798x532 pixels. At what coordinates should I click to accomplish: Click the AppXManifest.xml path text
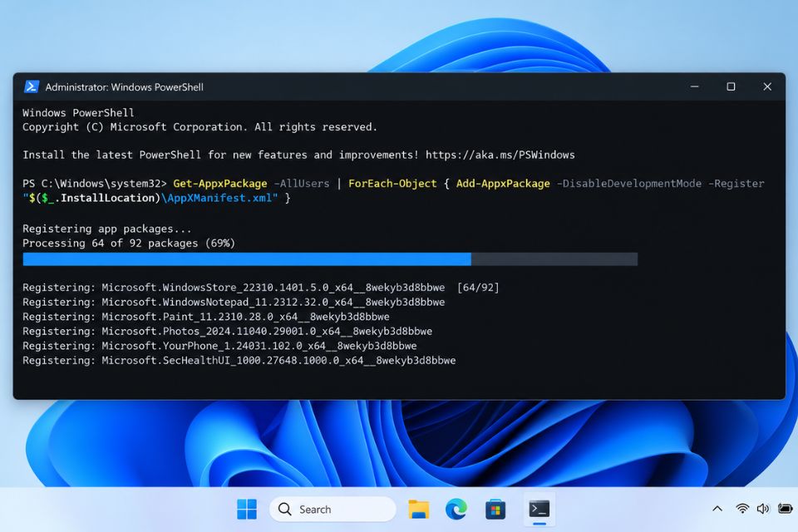pos(219,198)
